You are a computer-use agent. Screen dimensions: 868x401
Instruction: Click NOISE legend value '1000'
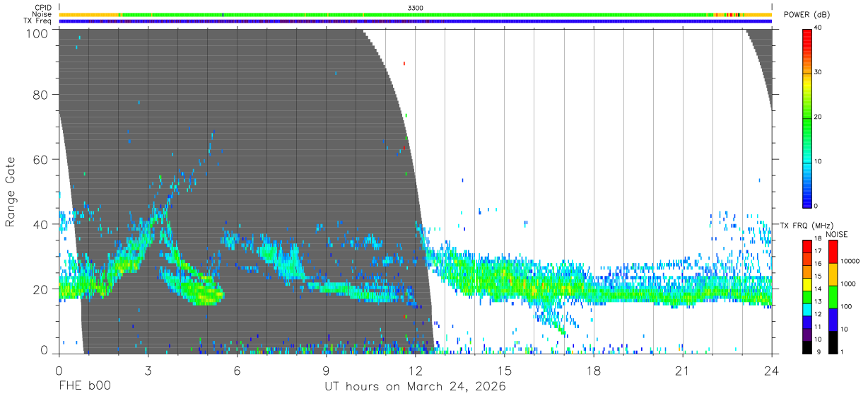pos(848,285)
